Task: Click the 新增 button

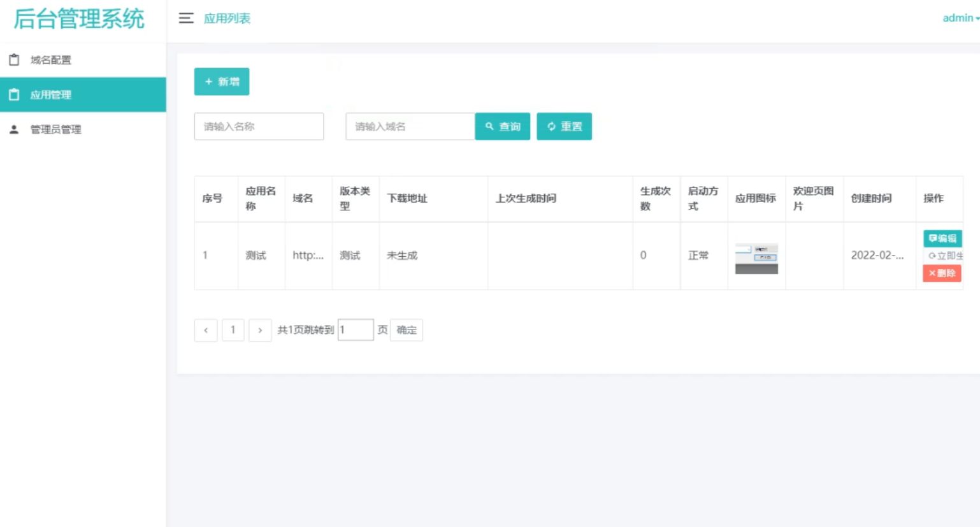Action: tap(221, 82)
